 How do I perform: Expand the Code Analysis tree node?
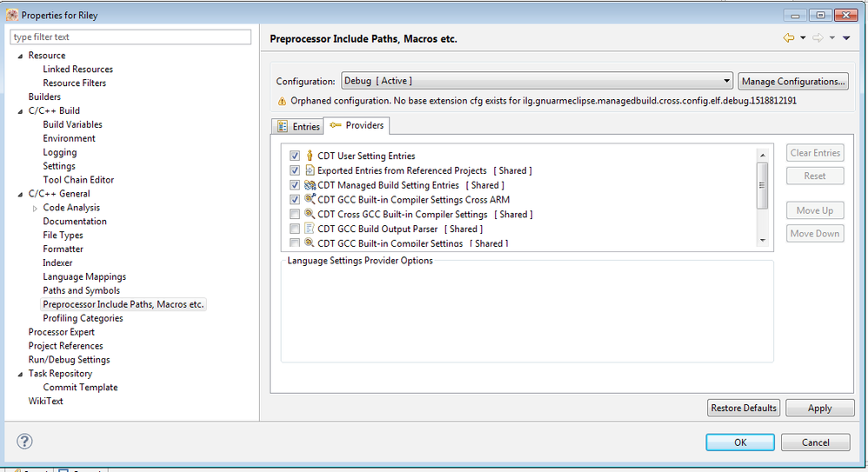(35, 209)
